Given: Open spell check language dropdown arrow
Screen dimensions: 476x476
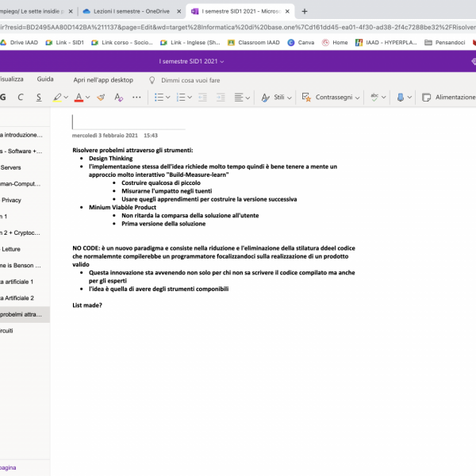Looking at the screenshot, I should [384, 97].
